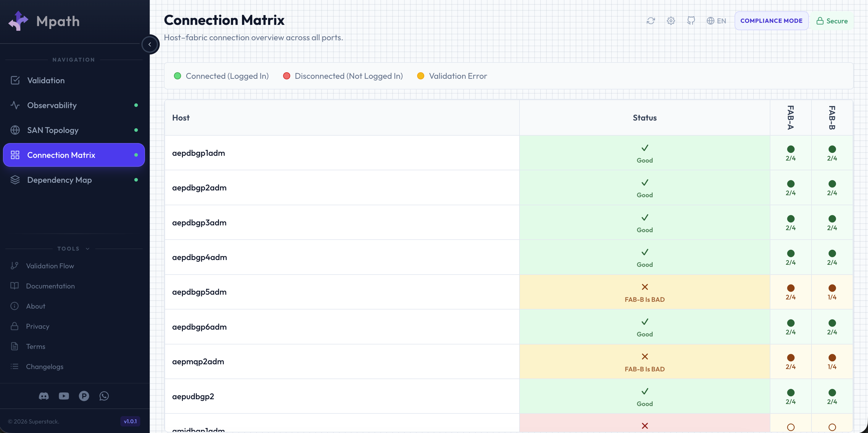Click the Observability pulse icon
The width and height of the screenshot is (868, 433).
[15, 105]
